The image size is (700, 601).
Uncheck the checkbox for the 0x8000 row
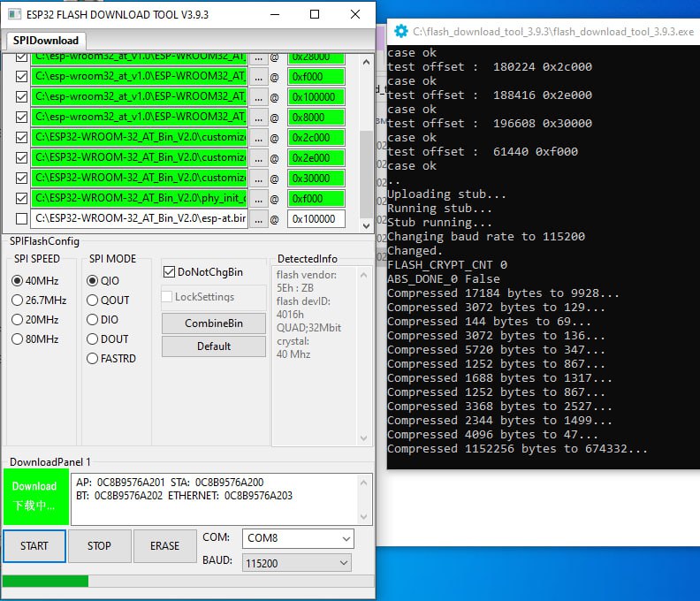(x=21, y=117)
